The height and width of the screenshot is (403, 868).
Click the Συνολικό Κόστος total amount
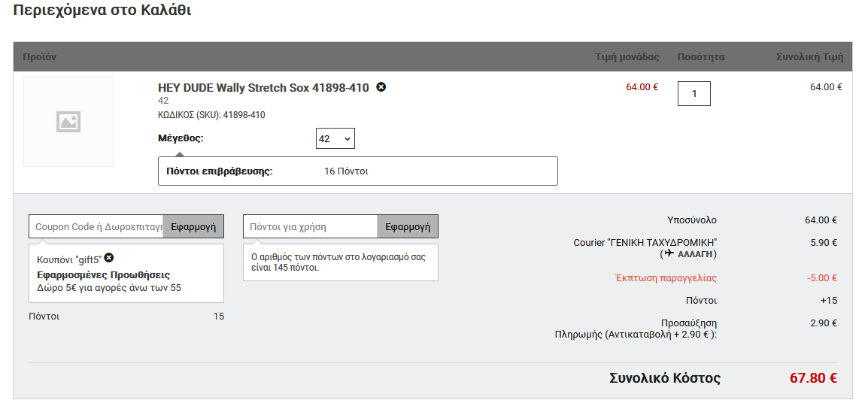click(x=813, y=378)
